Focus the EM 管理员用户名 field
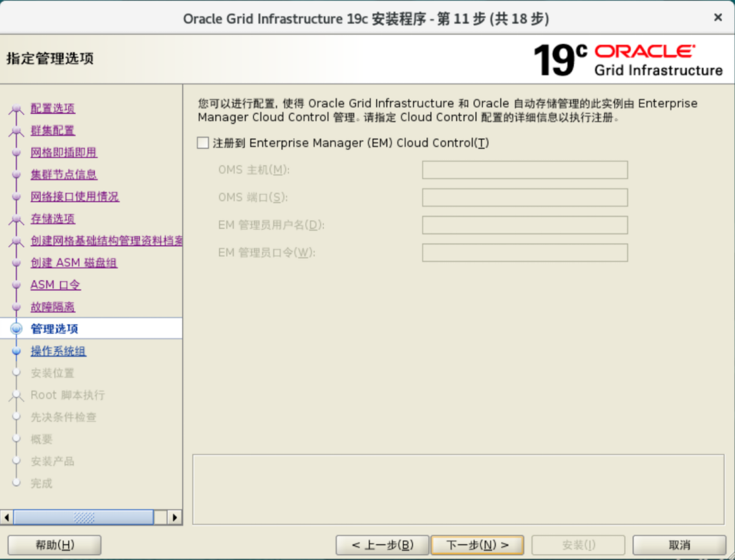Image resolution: width=735 pixels, height=560 pixels. (x=524, y=225)
